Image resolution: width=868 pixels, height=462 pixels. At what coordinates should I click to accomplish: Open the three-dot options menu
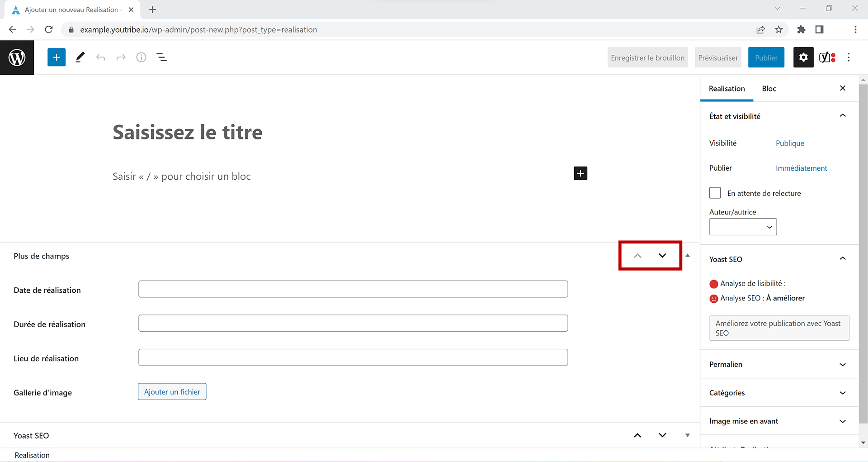coord(849,57)
